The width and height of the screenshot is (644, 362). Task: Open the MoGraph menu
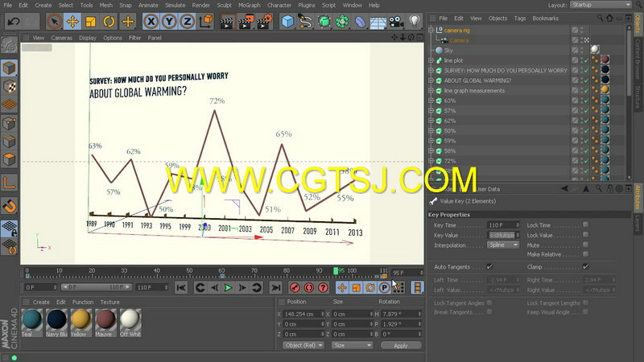click(250, 6)
